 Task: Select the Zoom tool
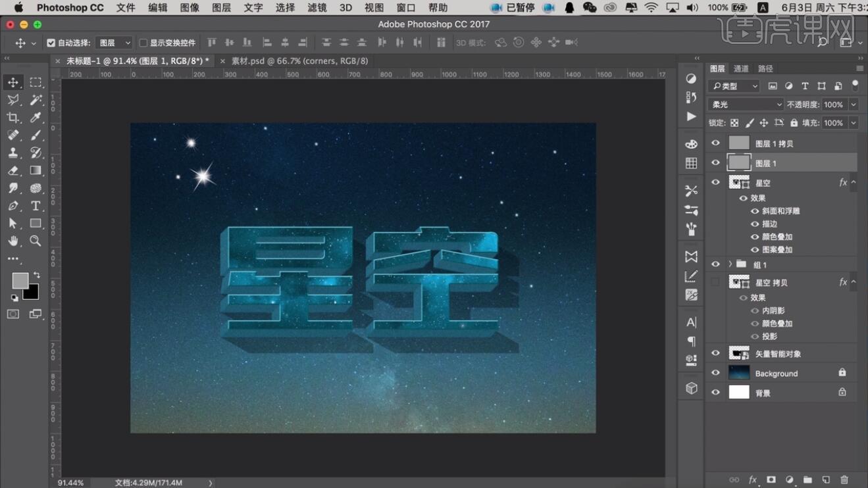click(x=36, y=241)
